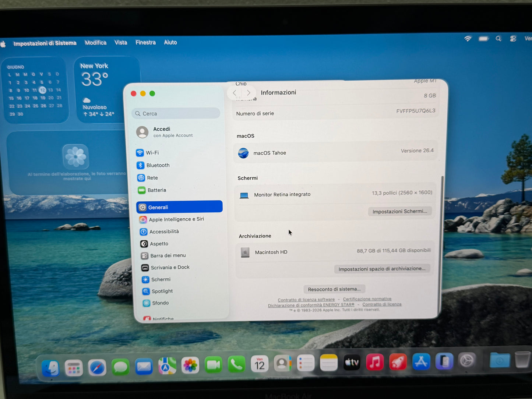The height and width of the screenshot is (399, 532).
Task: Launch Safari from the Dock
Action: tap(97, 367)
